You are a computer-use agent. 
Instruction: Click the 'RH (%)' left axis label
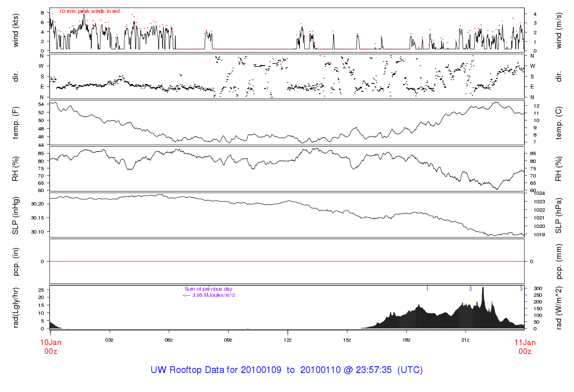pos(15,169)
